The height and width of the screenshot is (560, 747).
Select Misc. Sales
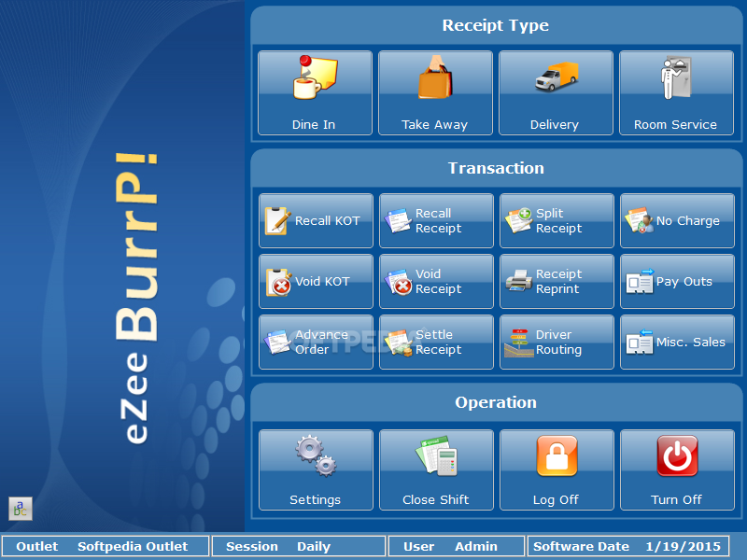coord(678,342)
